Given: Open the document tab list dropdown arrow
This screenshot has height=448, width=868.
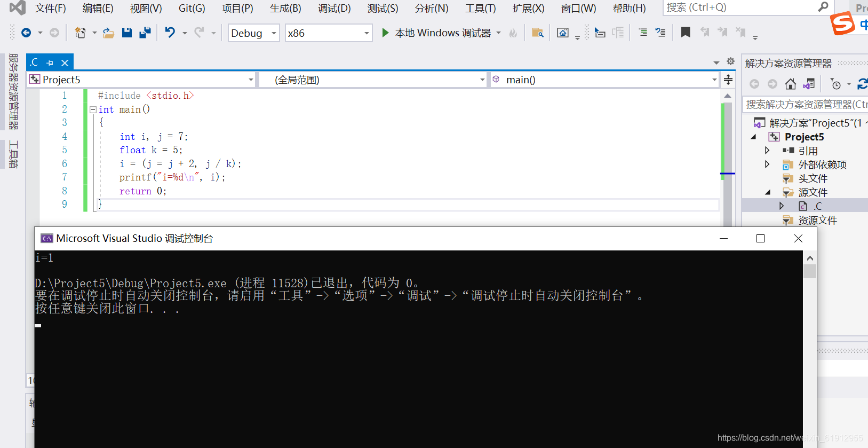Looking at the screenshot, I should pyautogui.click(x=716, y=63).
